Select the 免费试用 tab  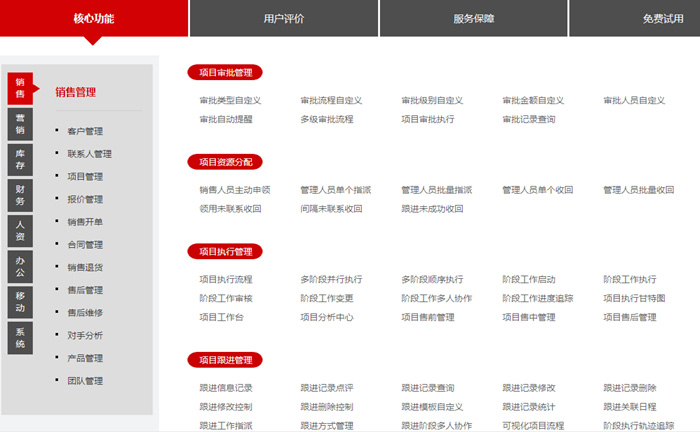tap(662, 18)
